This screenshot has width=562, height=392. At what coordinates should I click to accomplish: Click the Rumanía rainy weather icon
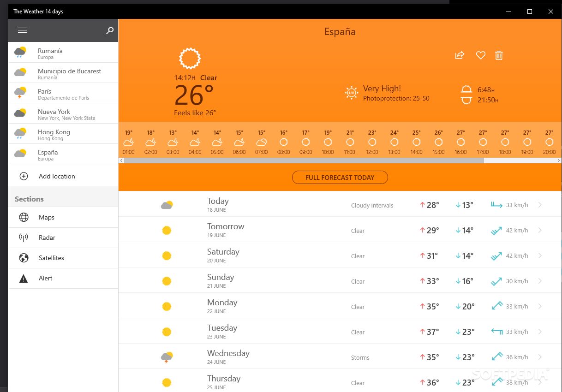point(20,52)
